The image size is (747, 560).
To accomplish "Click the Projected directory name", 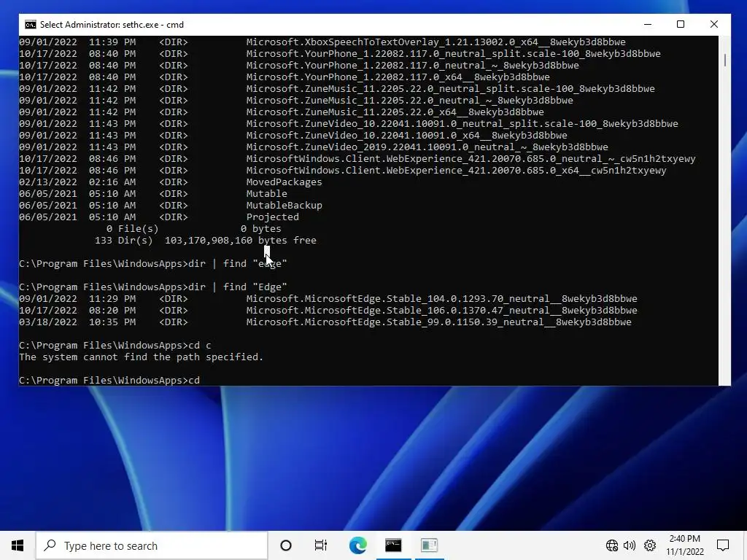I will [x=273, y=217].
